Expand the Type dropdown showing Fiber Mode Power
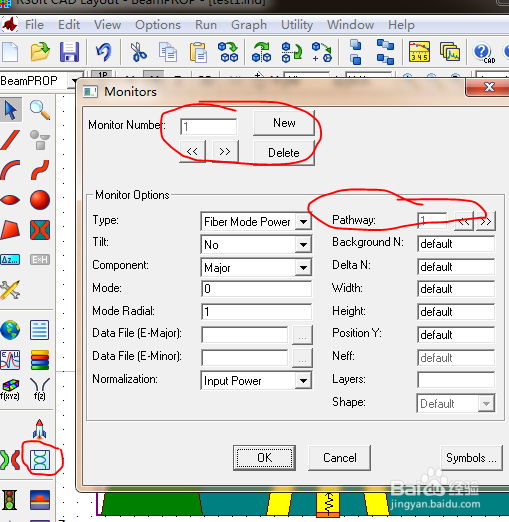Screen dimensions: 509x522 tap(303, 221)
